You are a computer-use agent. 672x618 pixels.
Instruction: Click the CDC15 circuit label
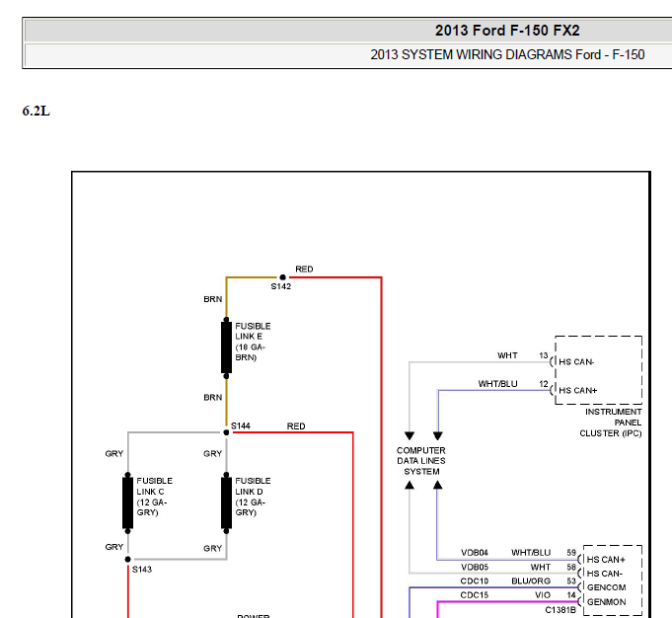pyautogui.click(x=475, y=595)
